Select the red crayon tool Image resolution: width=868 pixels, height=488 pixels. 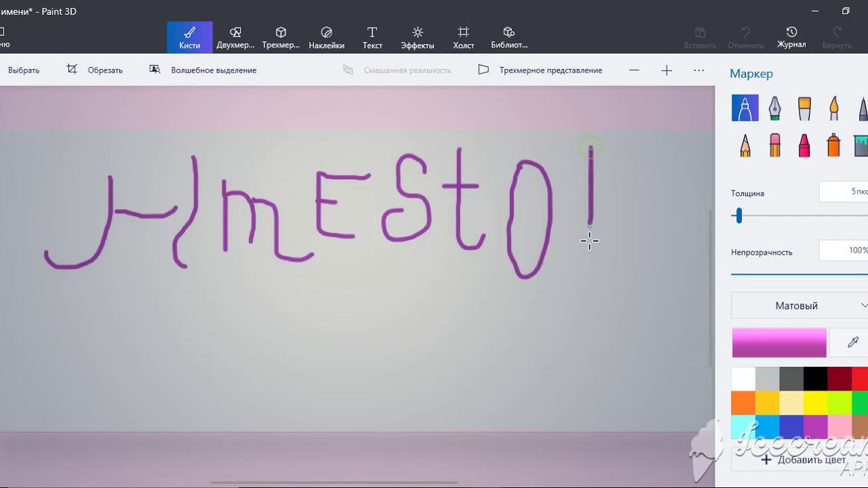pos(804,145)
